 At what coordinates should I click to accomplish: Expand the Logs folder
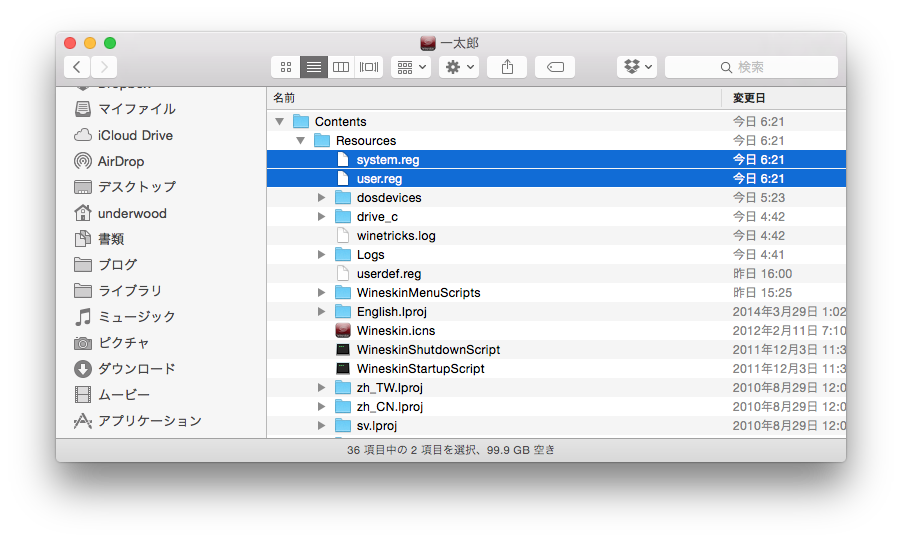coord(321,254)
